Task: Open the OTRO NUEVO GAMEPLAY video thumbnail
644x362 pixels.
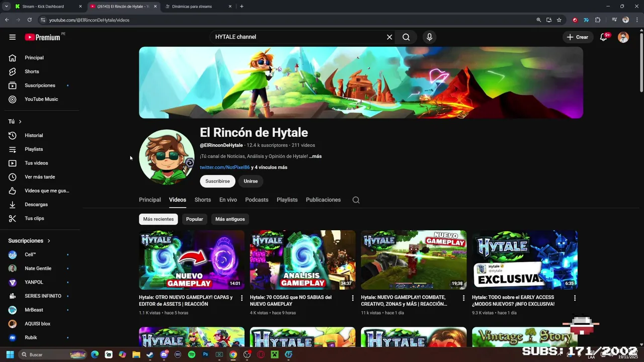Action: point(192,260)
